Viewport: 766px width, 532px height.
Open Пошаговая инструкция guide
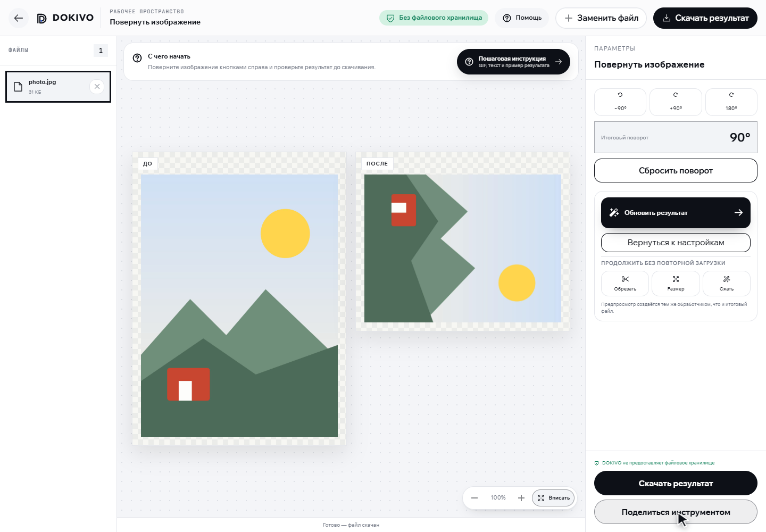coord(513,62)
